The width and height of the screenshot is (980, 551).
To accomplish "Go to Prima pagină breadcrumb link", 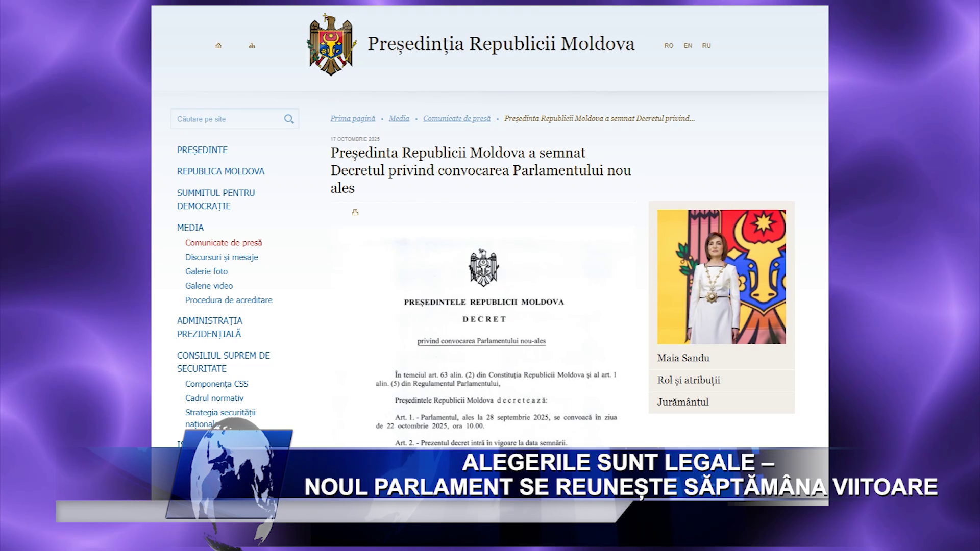I will pos(352,119).
